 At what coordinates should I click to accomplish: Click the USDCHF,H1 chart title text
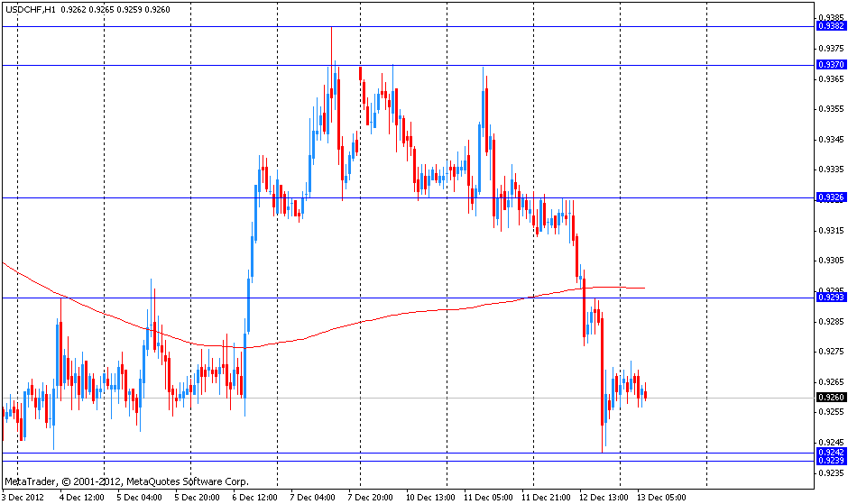pos(31,9)
